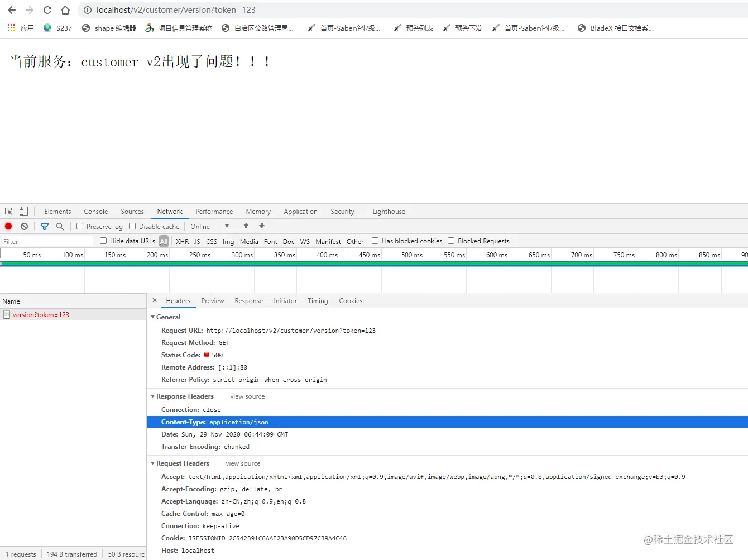Filter requests by CSS type
748x560 pixels.
[211, 241]
